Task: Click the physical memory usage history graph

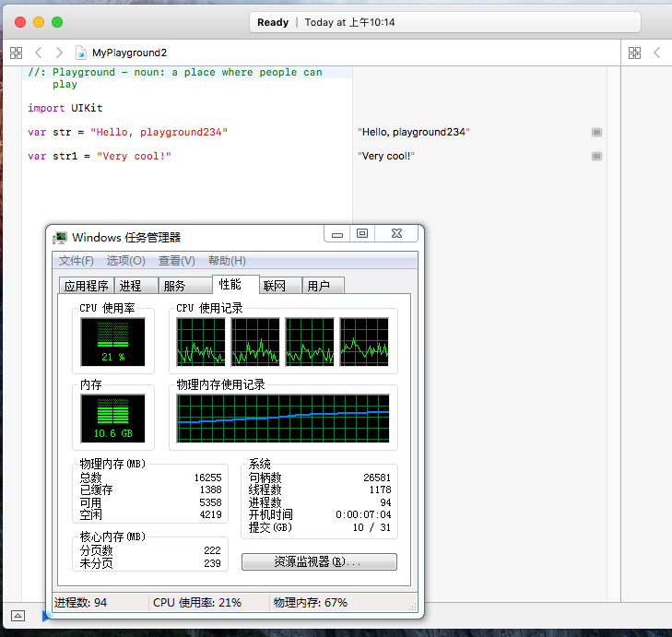Action: click(283, 418)
